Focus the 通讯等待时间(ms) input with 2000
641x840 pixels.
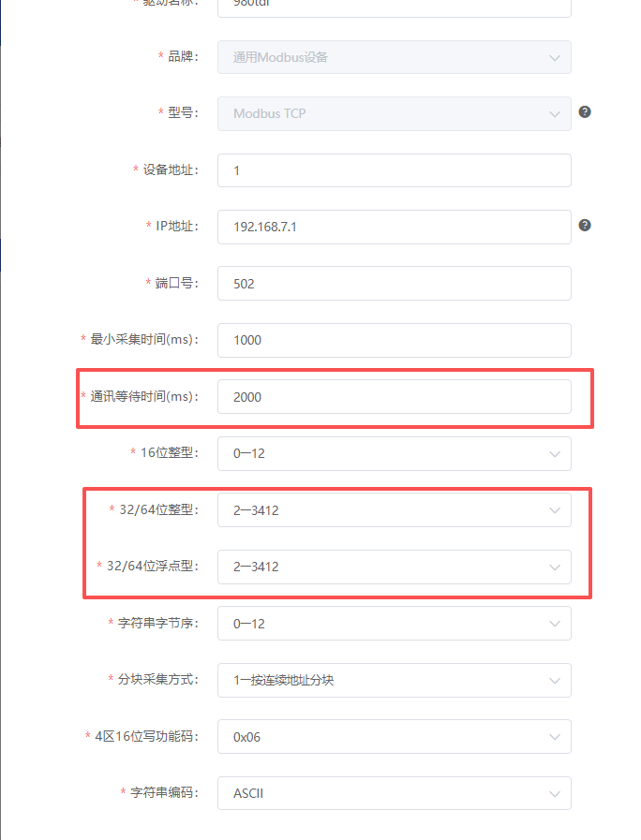394,397
